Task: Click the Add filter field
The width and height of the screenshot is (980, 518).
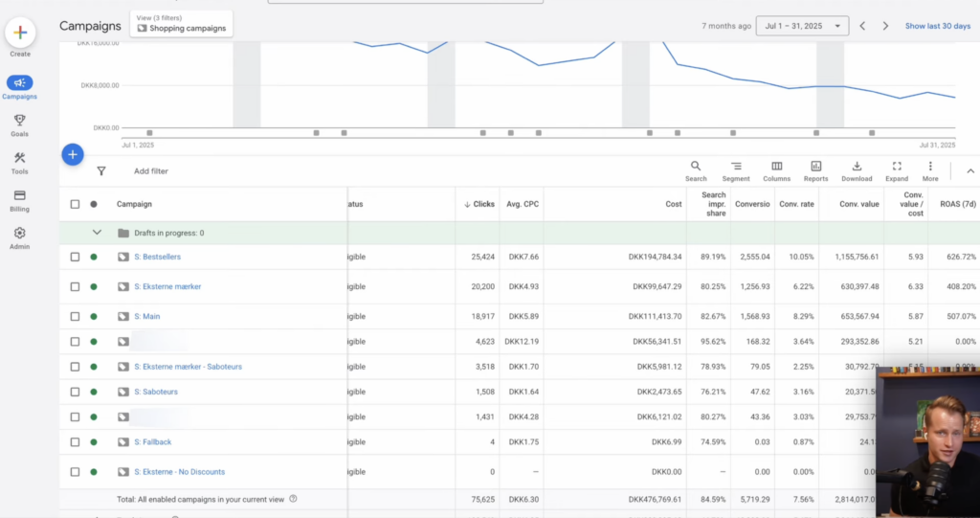Action: (151, 171)
